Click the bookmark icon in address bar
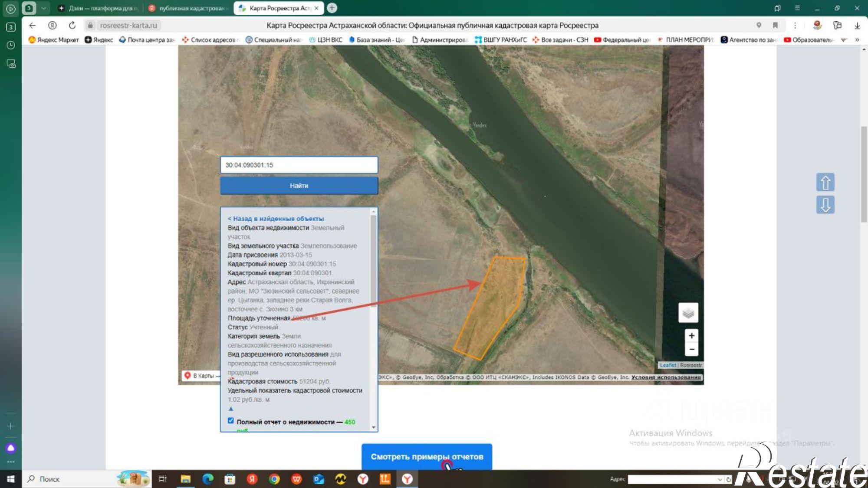This screenshot has width=868, height=488. pyautogui.click(x=775, y=25)
